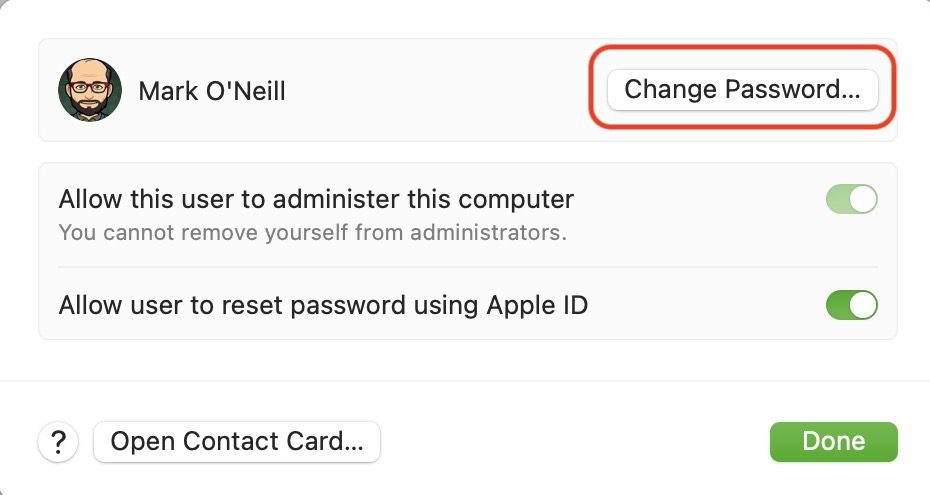Disable reset password using Apple ID switch
930x495 pixels.
coord(851,305)
